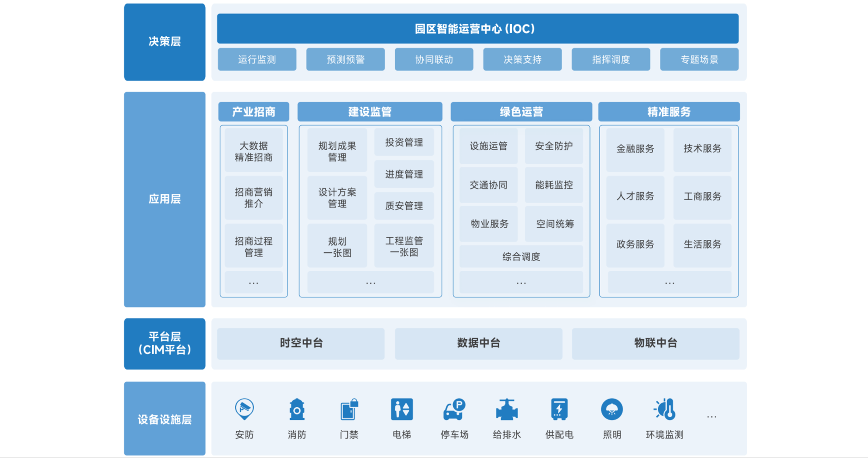The image size is (868, 458).
Task: Click the 给排水 water valve icon
Action: [x=507, y=409]
